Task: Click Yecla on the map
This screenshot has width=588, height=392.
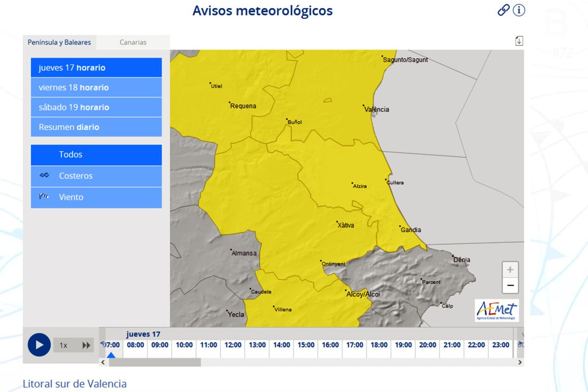Action: [x=236, y=314]
